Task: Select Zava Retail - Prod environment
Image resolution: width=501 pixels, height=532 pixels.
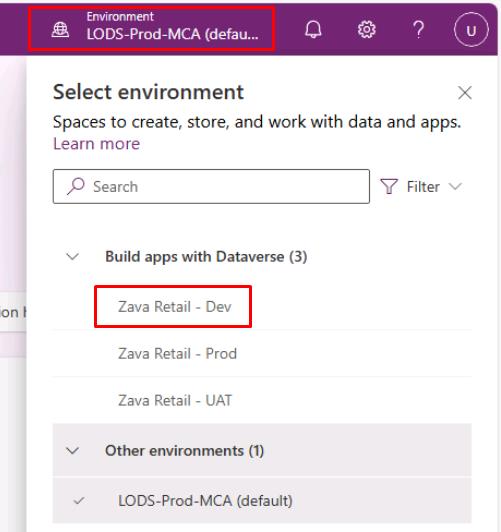Action: click(262, 353)
